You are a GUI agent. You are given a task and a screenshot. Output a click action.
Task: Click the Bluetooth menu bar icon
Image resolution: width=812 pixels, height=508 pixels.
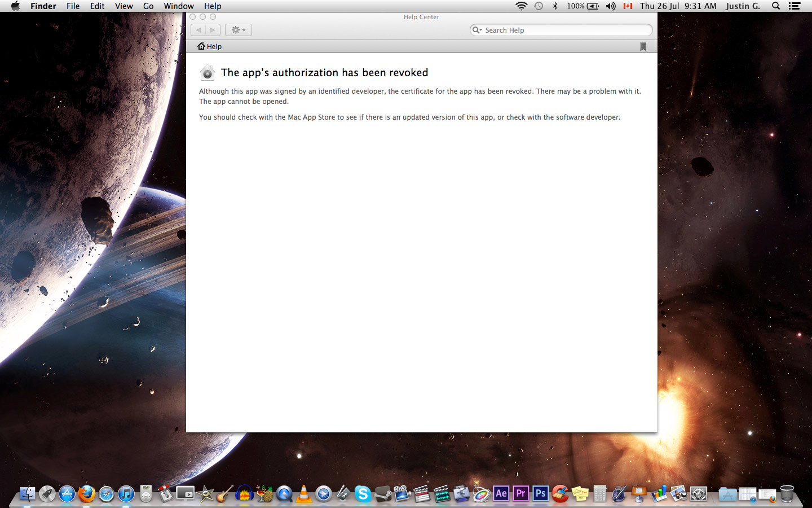(555, 6)
